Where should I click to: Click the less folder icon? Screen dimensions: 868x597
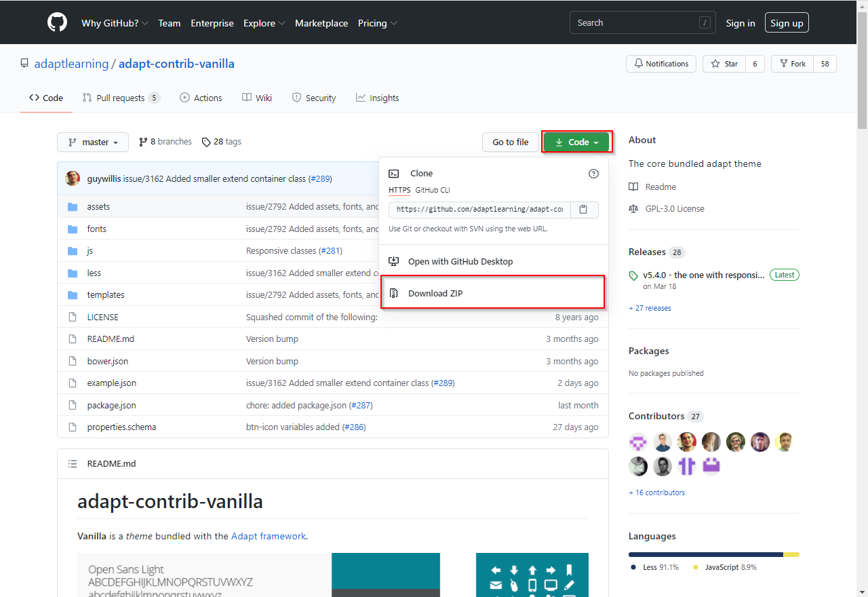73,273
